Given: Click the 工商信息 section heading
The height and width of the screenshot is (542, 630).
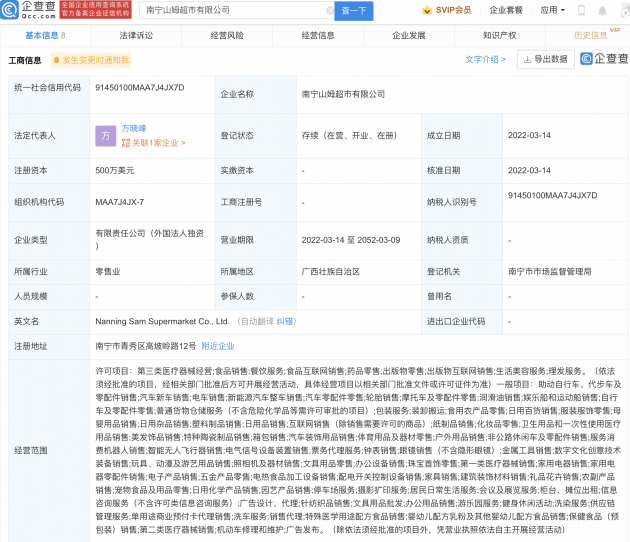Looking at the screenshot, I should [25, 60].
